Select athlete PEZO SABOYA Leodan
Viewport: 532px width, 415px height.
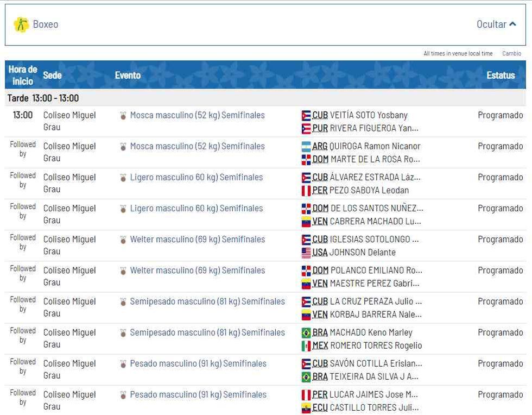tap(369, 191)
